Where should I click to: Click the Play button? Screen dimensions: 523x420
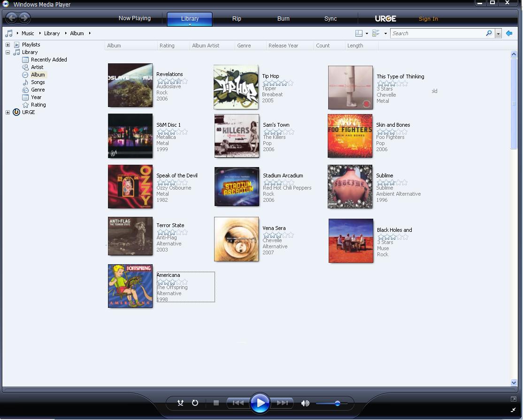tap(260, 403)
